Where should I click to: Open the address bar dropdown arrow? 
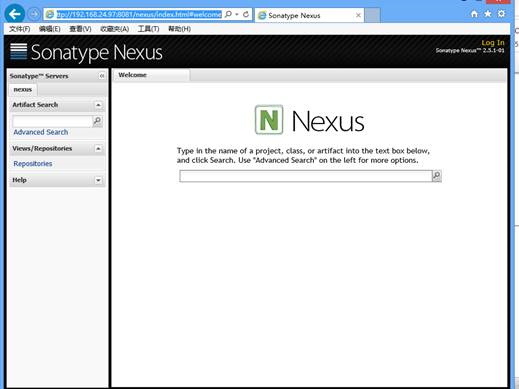point(237,14)
